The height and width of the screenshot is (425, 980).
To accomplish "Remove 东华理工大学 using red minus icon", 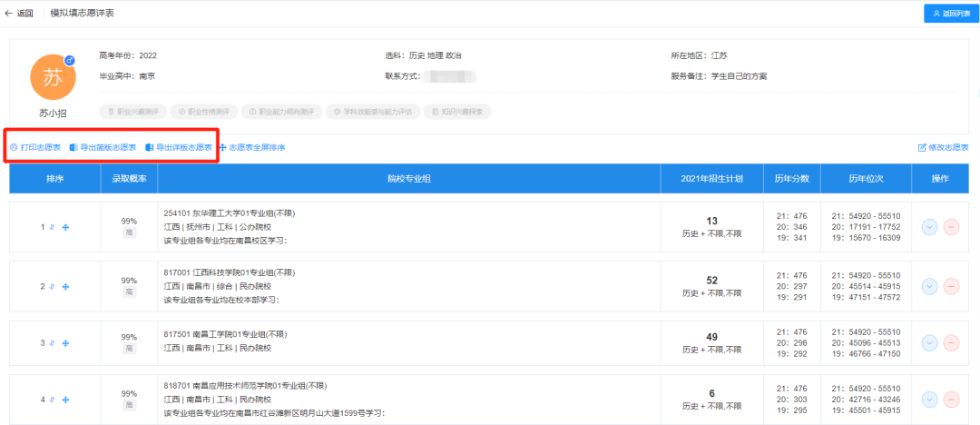I will tap(951, 227).
